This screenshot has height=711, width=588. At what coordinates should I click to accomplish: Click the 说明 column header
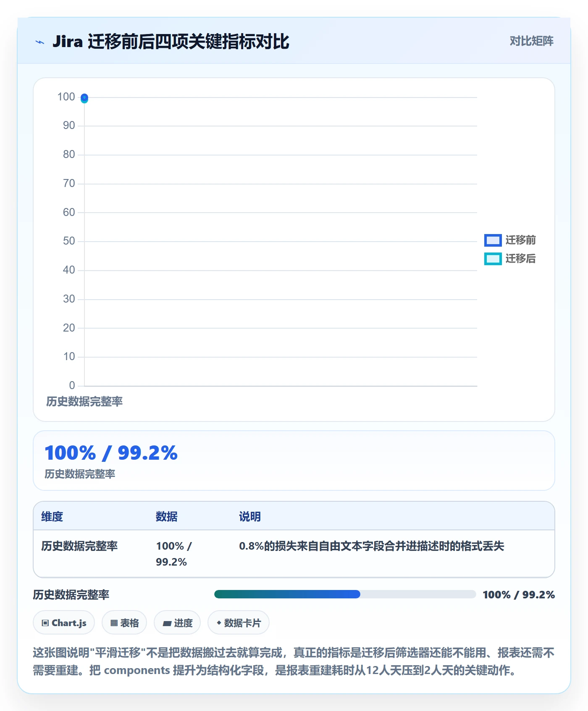coord(250,516)
